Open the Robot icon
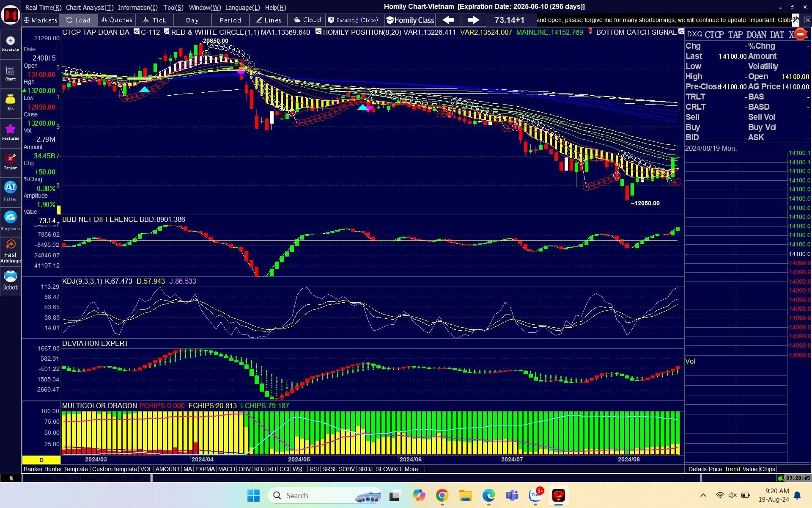 click(11, 281)
